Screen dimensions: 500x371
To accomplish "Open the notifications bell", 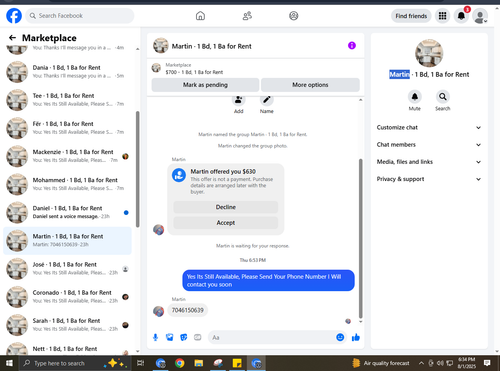I will (461, 16).
